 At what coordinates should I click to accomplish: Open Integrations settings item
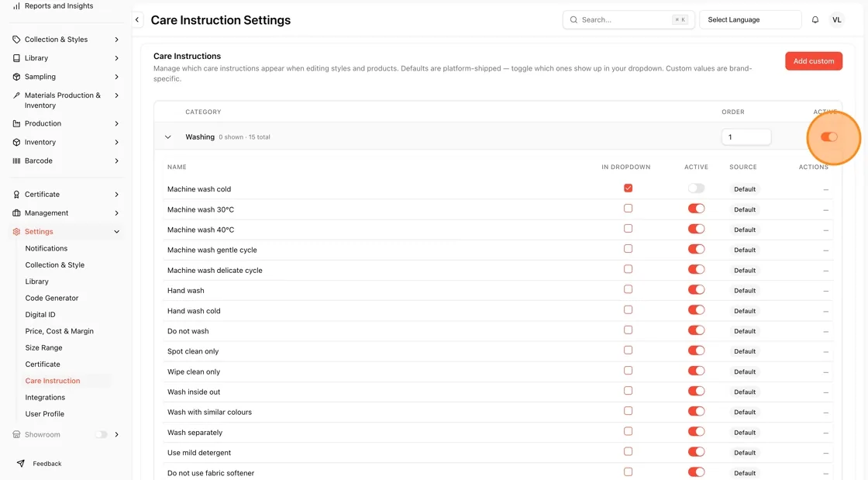point(46,398)
